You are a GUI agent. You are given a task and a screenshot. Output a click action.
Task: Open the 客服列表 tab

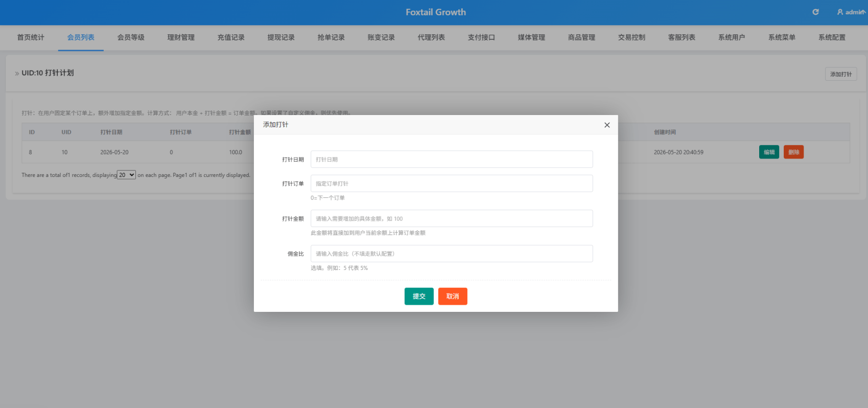[682, 37]
